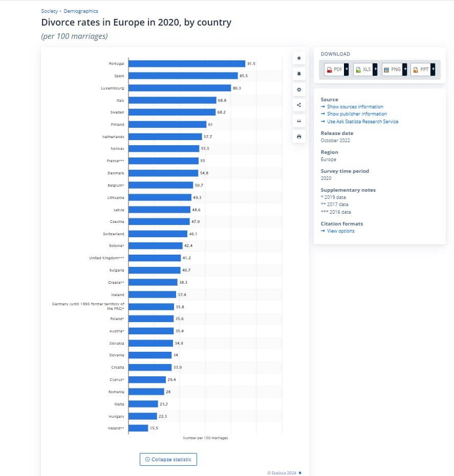Click the print chart icon

[x=299, y=137]
